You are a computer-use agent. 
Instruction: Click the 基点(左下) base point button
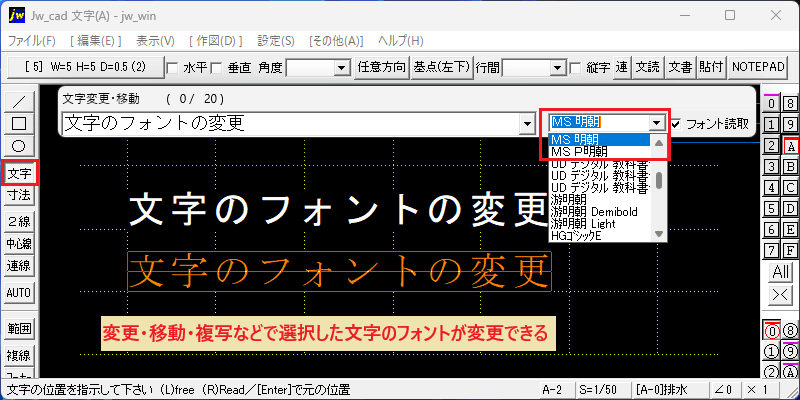point(441,67)
